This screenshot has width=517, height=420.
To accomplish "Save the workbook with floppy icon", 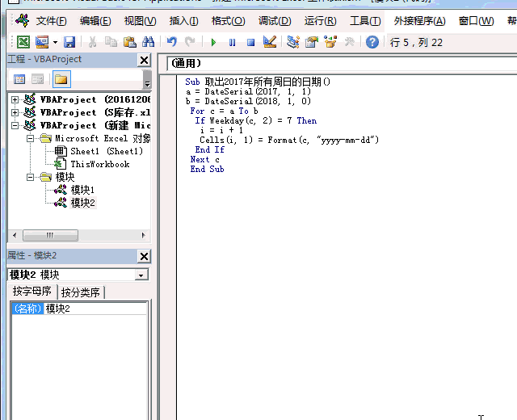I will 69,42.
